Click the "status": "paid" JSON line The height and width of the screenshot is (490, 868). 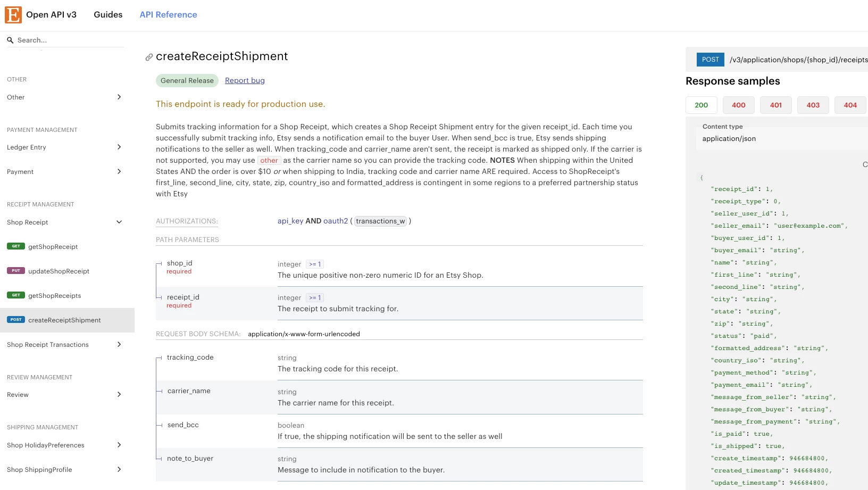click(x=744, y=336)
